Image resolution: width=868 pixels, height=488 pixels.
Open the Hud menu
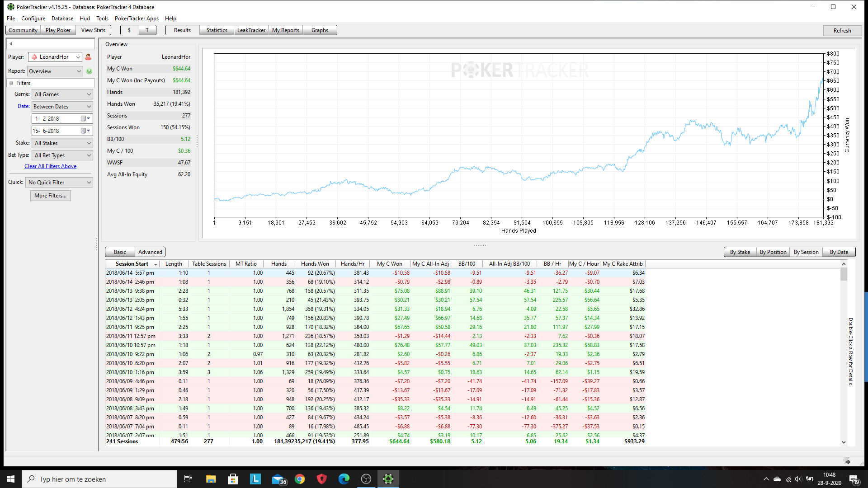(x=85, y=19)
